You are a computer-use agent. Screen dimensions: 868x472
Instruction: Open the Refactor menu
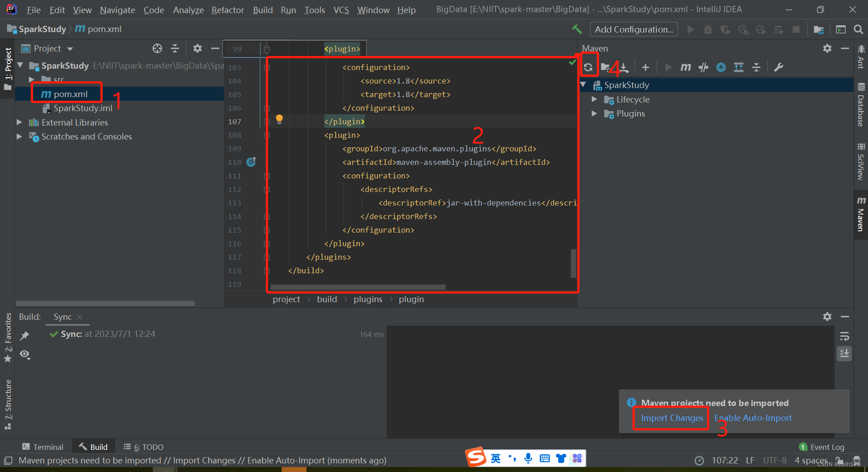tap(228, 10)
